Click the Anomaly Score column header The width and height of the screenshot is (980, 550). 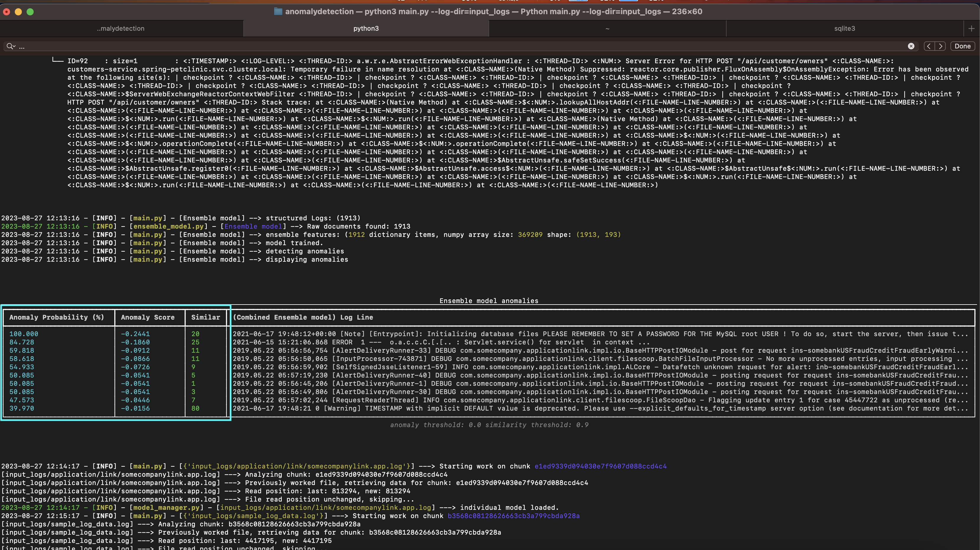148,317
